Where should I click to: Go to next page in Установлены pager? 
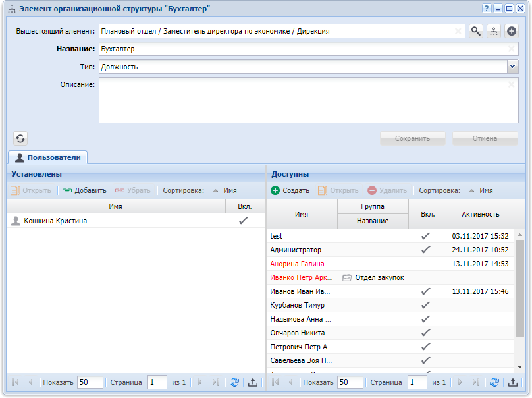(200, 382)
